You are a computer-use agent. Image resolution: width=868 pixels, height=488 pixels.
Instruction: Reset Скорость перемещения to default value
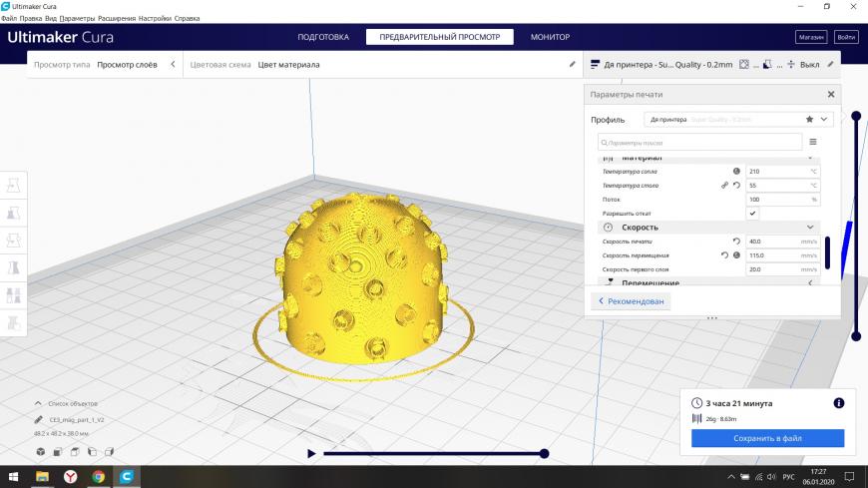(724, 254)
